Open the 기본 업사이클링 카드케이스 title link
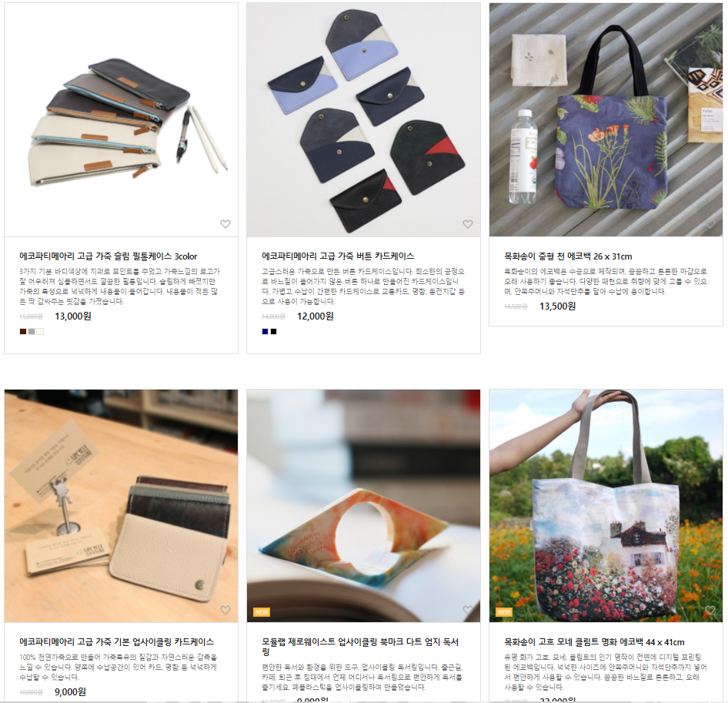The width and height of the screenshot is (728, 703). pyautogui.click(x=116, y=641)
